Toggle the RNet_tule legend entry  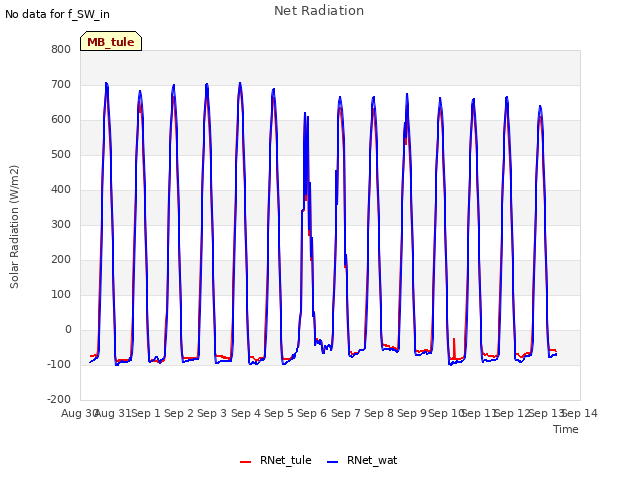(x=276, y=460)
